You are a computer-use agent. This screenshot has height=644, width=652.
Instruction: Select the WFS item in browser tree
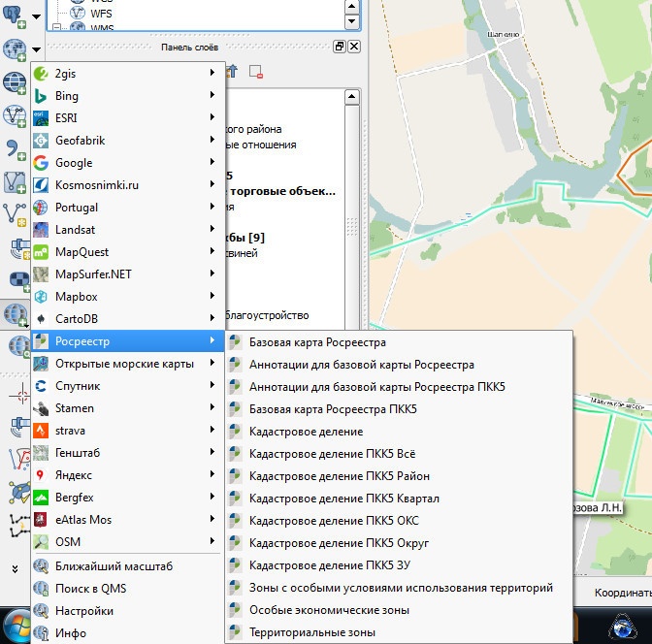coord(101,14)
